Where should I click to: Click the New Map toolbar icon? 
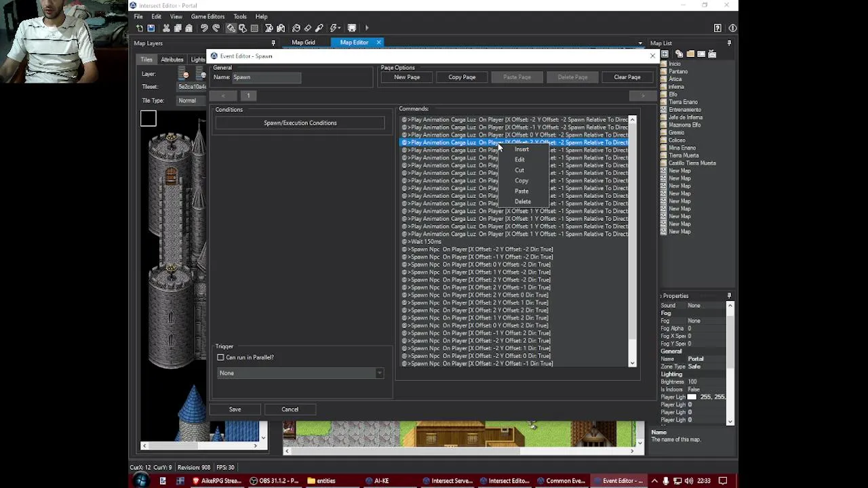pos(140,28)
